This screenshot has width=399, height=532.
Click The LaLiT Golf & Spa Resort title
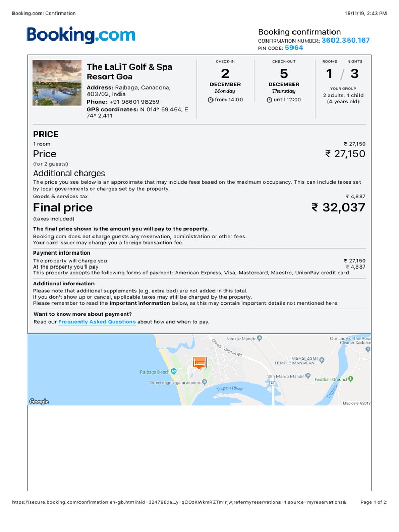[x=129, y=72]
